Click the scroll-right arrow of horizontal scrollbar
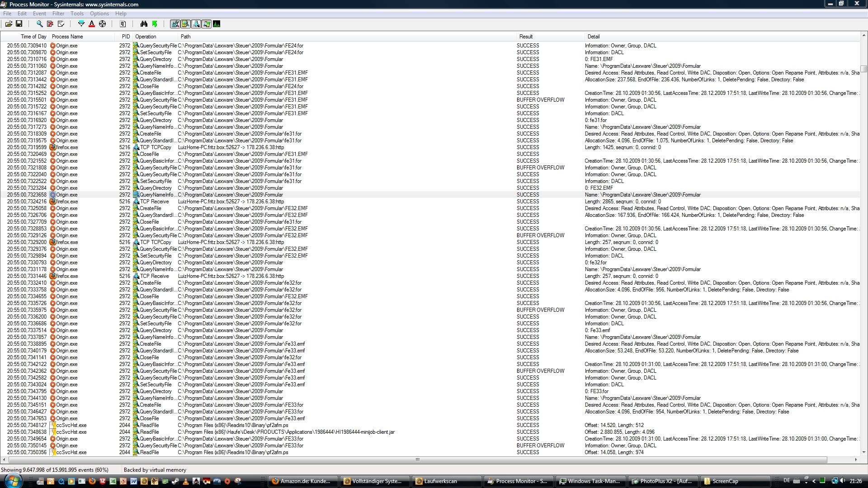Screen dimensions: 868x488 click(x=856, y=460)
